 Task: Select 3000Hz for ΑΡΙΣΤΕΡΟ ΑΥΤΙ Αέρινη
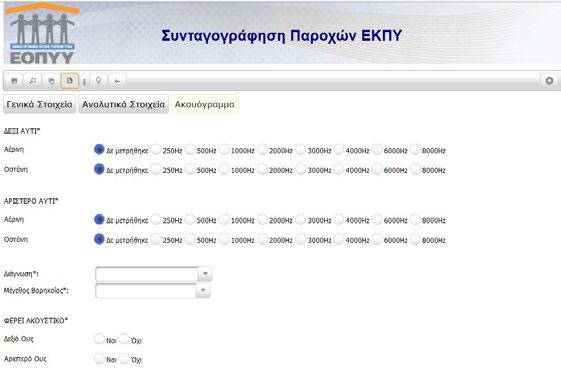[x=301, y=219]
